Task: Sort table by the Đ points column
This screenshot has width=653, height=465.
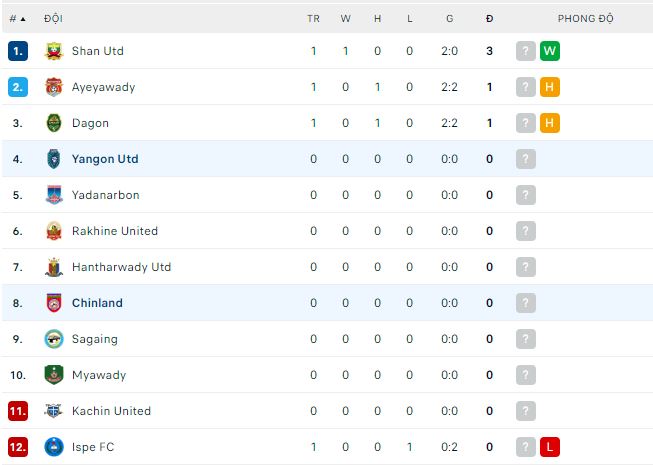Action: coord(489,18)
